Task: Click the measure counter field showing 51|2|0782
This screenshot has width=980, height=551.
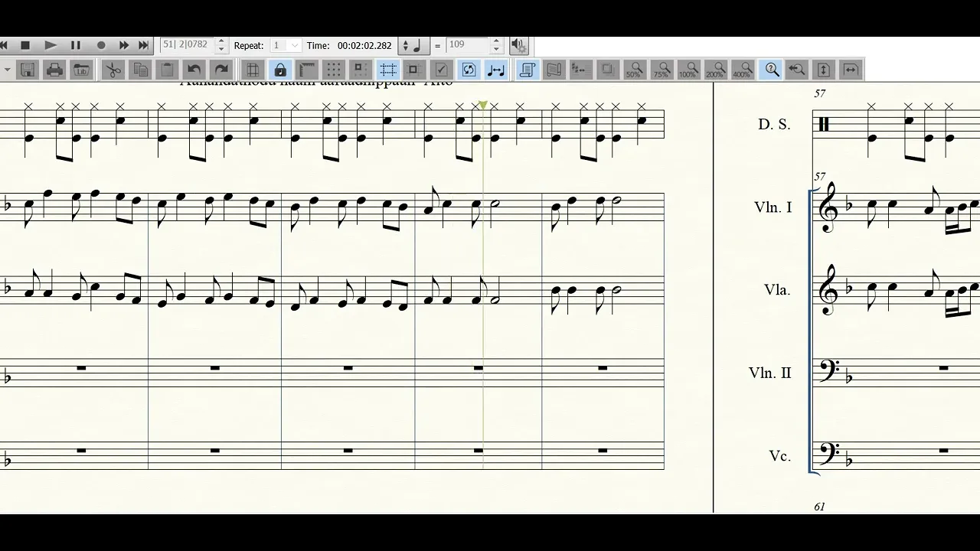Action: tap(188, 45)
